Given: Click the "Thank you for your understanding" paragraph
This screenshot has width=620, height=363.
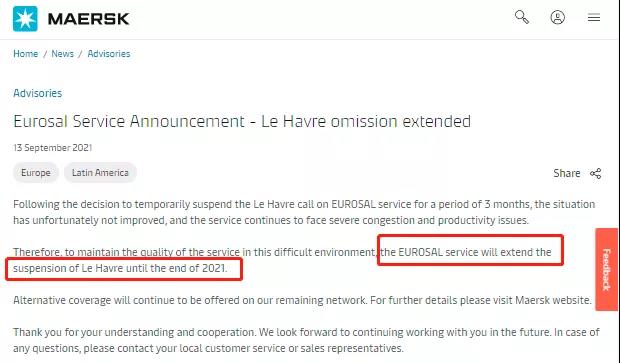Looking at the screenshot, I should pyautogui.click(x=306, y=340).
